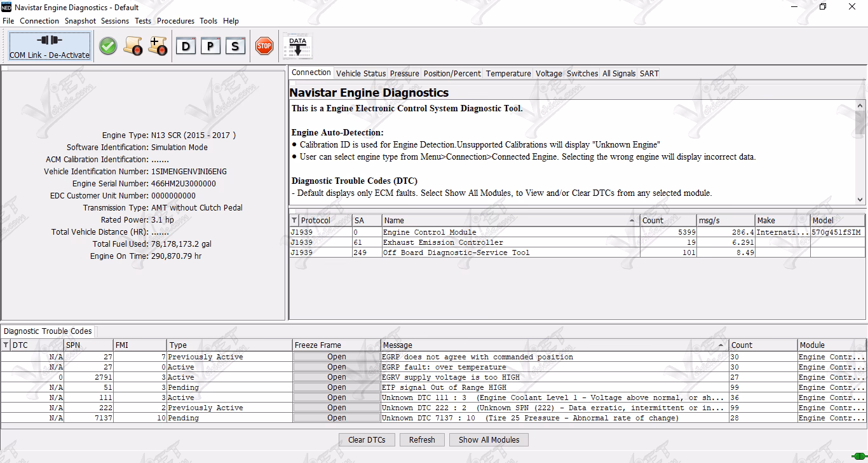Viewport: 868px width, 463px height.
Task: Open the P window toolbar icon
Action: (x=210, y=45)
